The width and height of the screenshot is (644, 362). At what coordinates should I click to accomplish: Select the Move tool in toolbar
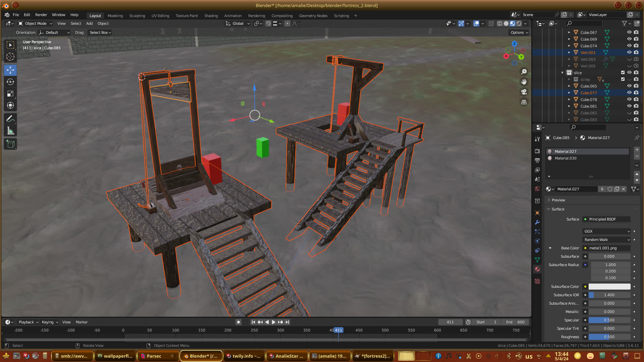(x=10, y=70)
